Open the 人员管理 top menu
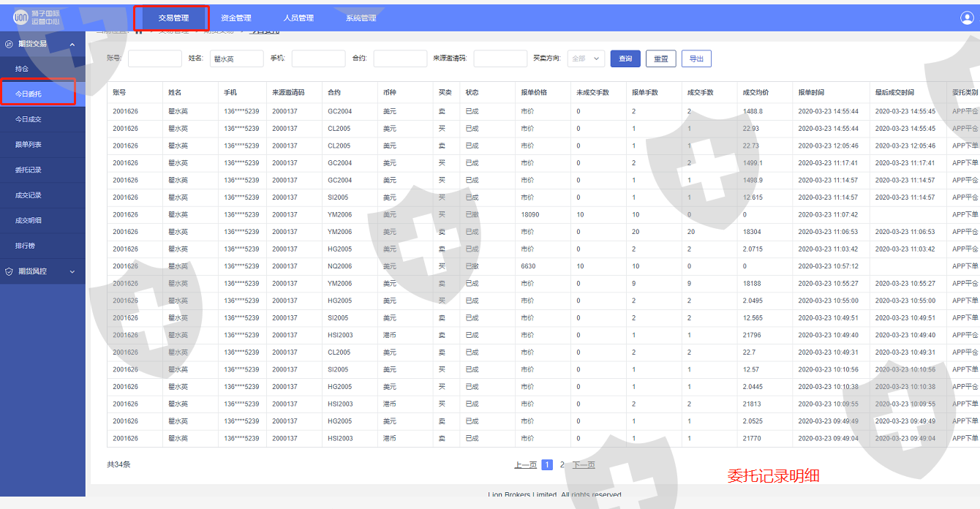 (x=298, y=18)
